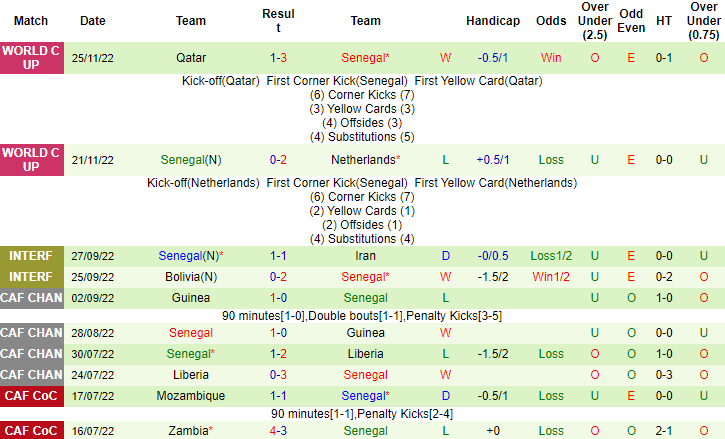Click the Over Under (2.5) header

[x=595, y=20]
